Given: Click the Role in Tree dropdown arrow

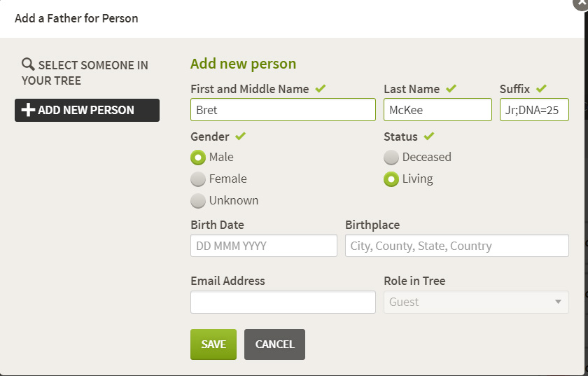Looking at the screenshot, I should [558, 302].
